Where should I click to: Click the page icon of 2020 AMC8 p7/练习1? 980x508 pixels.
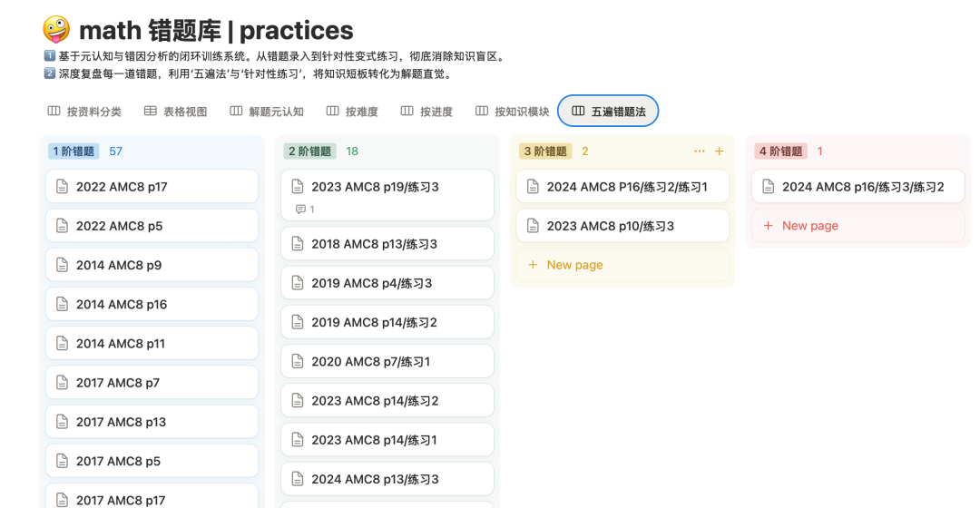pos(298,361)
